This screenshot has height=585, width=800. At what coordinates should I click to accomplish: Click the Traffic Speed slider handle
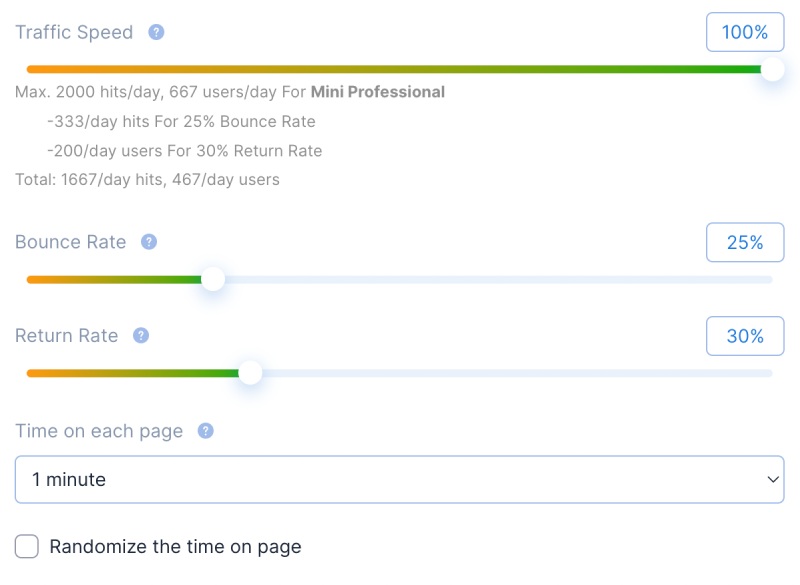pos(772,69)
